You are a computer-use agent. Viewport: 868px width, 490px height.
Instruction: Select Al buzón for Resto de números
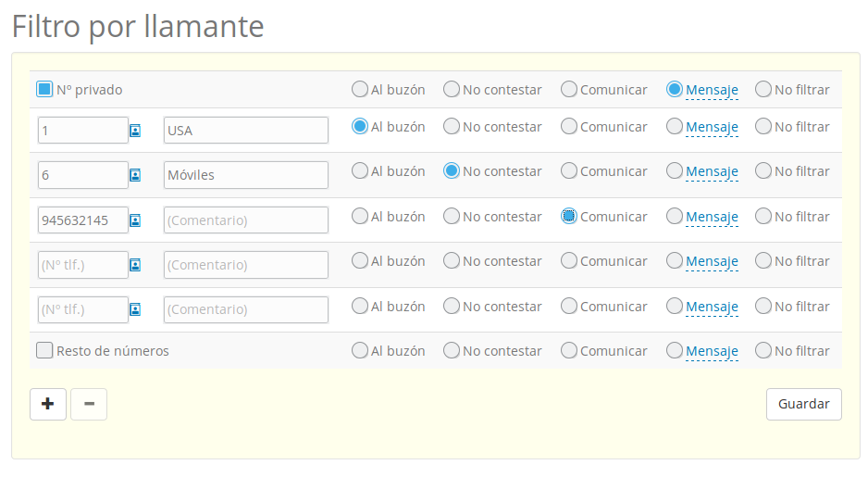coord(360,351)
